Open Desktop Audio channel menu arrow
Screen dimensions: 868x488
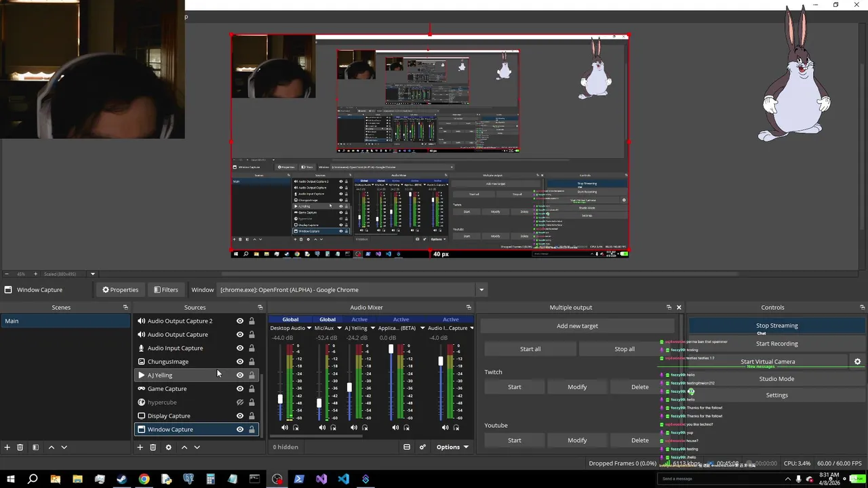(309, 328)
